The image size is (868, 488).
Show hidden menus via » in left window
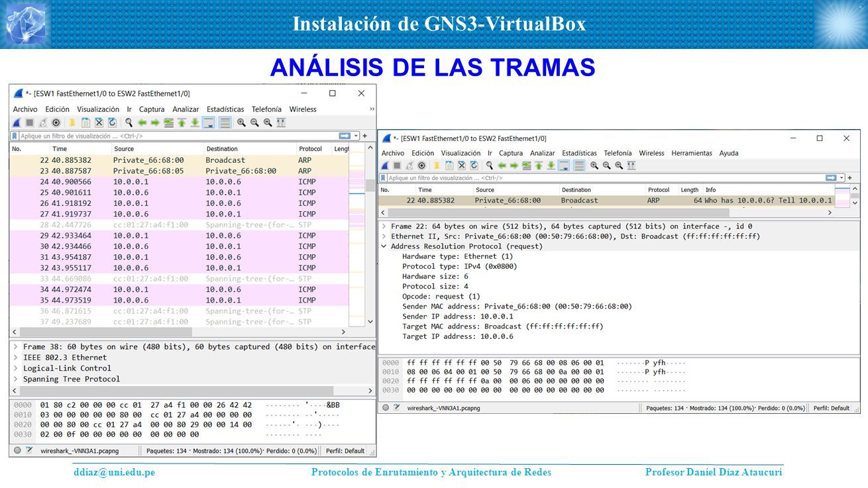coord(372,109)
